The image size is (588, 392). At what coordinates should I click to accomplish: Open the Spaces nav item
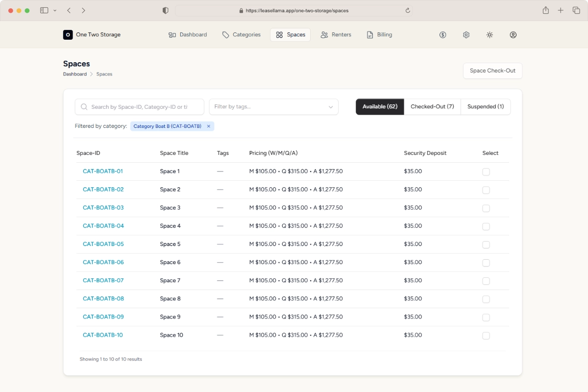click(x=290, y=35)
